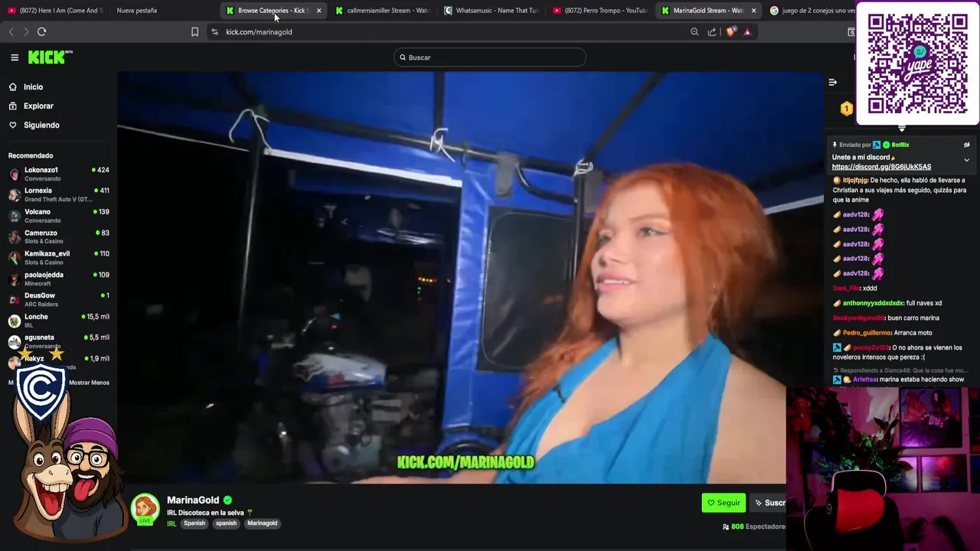This screenshot has height=551, width=980.
Task: Open Lornexia recommended channel
Action: coord(58,194)
